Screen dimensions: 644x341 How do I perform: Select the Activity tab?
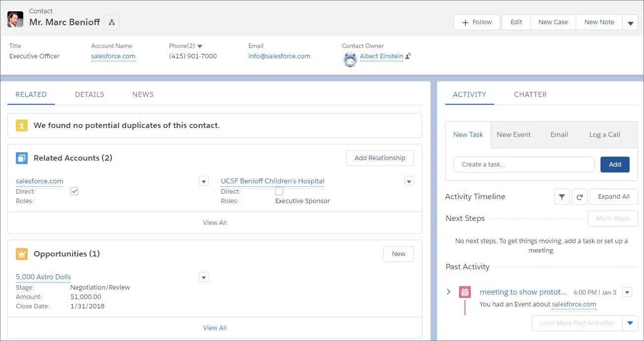click(469, 94)
